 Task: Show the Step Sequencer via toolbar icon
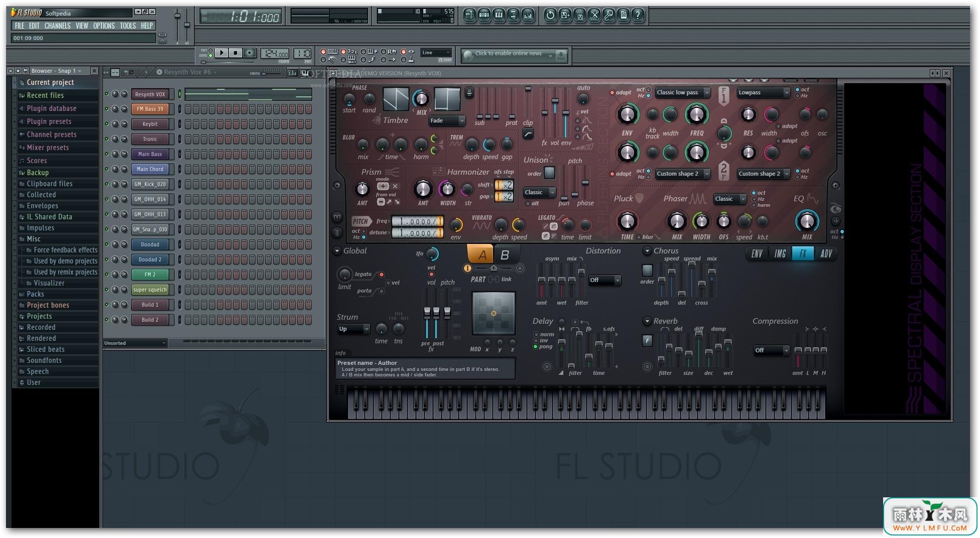(x=484, y=16)
